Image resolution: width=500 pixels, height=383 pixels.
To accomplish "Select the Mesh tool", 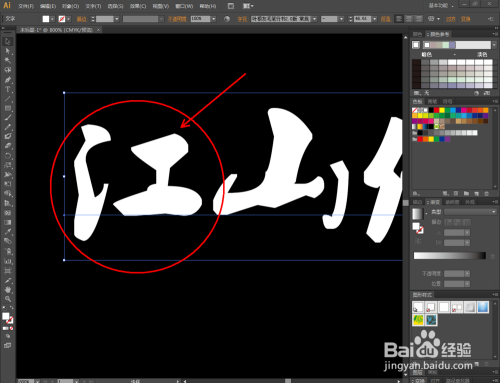I will [8, 212].
